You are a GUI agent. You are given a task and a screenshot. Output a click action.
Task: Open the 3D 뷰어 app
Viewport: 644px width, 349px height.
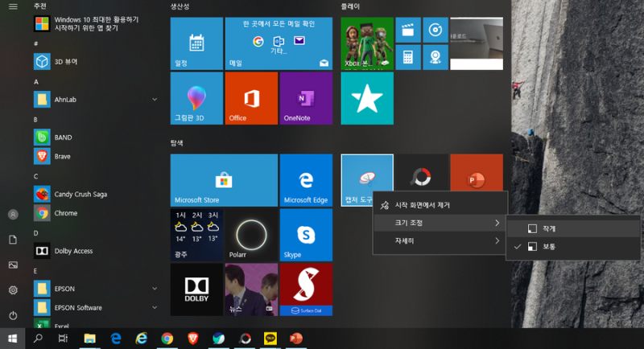pyautogui.click(x=95, y=61)
